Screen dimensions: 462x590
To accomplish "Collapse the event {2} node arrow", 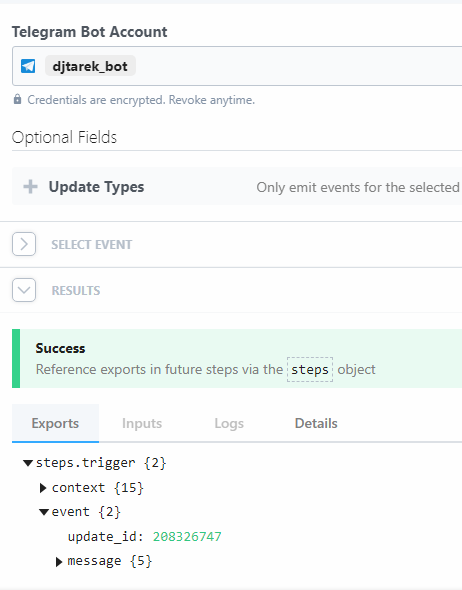I will point(44,512).
